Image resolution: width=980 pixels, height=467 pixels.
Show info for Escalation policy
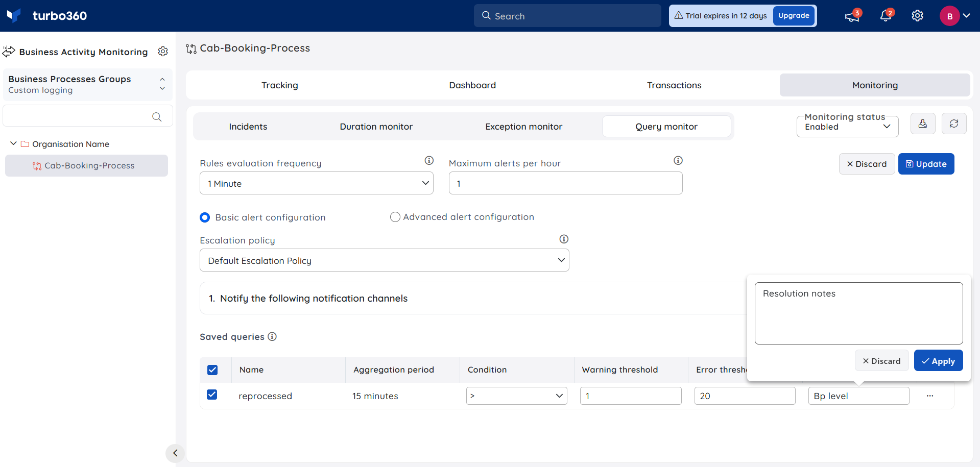tap(564, 239)
